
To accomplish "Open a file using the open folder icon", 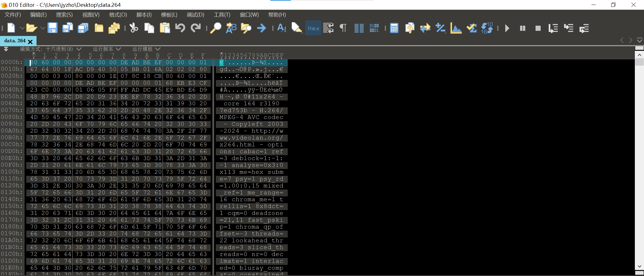I will tap(31, 28).
